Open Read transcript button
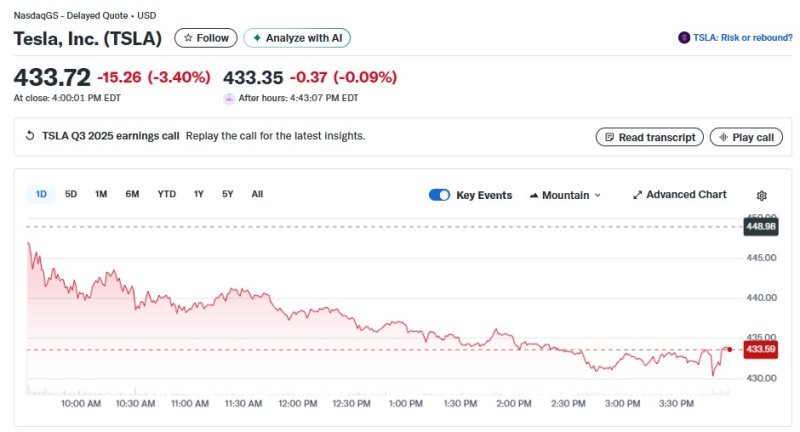The image size is (800, 432). (649, 137)
